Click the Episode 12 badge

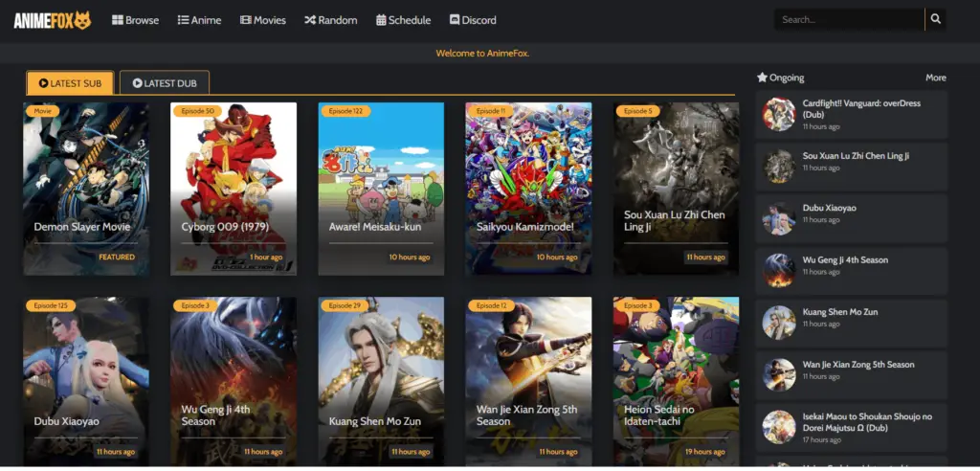(x=491, y=306)
